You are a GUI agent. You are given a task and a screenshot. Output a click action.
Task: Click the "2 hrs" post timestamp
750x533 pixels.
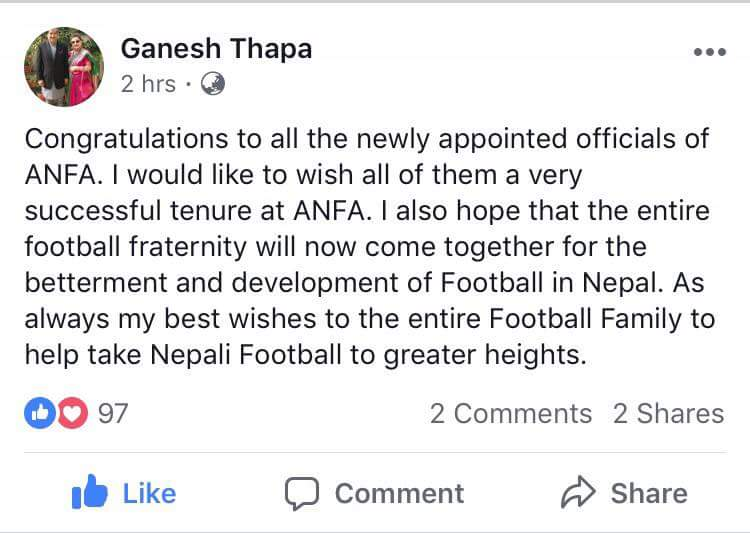pyautogui.click(x=148, y=85)
